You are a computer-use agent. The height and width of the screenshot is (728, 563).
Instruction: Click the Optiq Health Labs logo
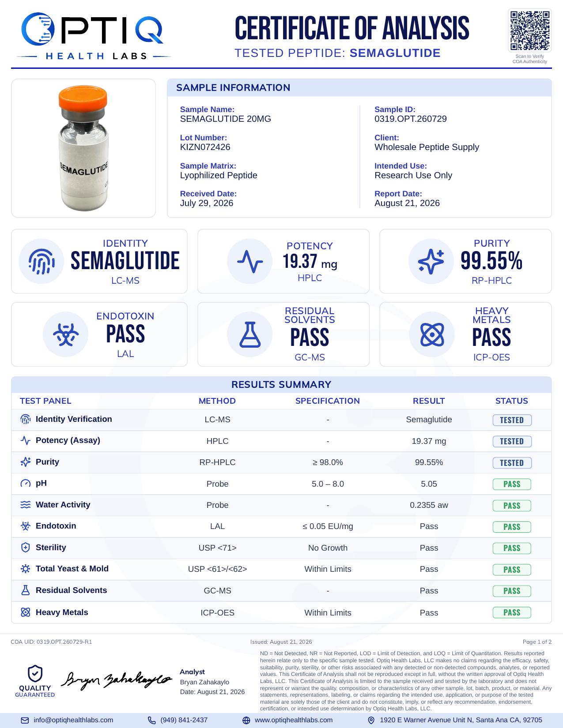click(94, 36)
